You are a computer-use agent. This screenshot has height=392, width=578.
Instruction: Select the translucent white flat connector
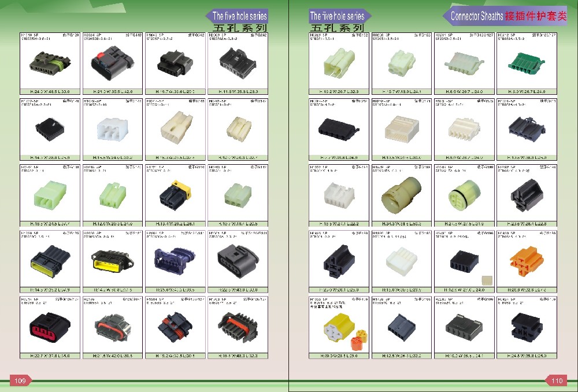pyautogui.click(x=464, y=62)
